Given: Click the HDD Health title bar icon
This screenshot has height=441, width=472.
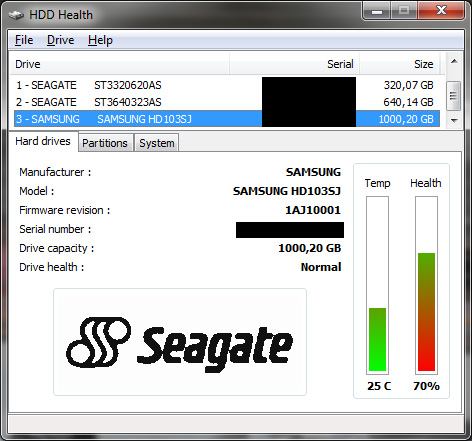Looking at the screenshot, I should pos(17,15).
